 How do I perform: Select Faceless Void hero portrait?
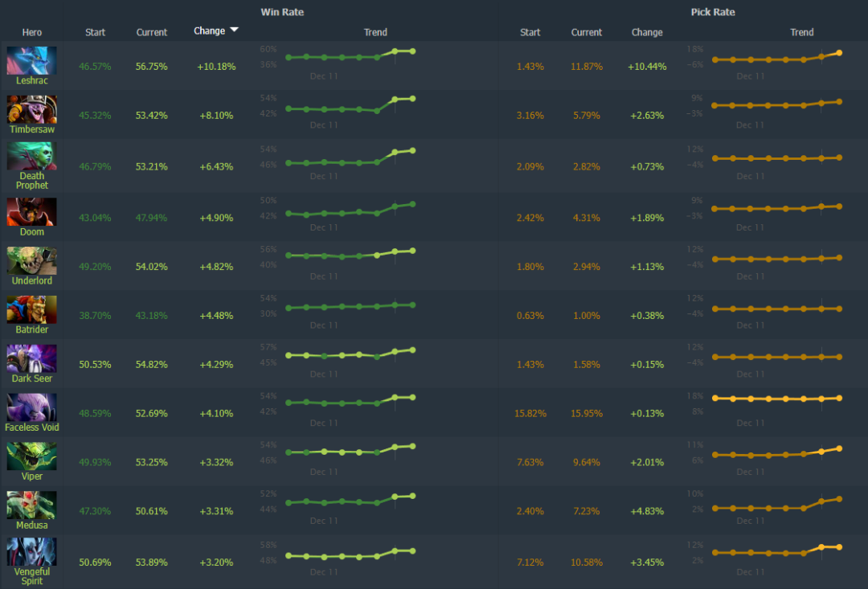[x=31, y=407]
